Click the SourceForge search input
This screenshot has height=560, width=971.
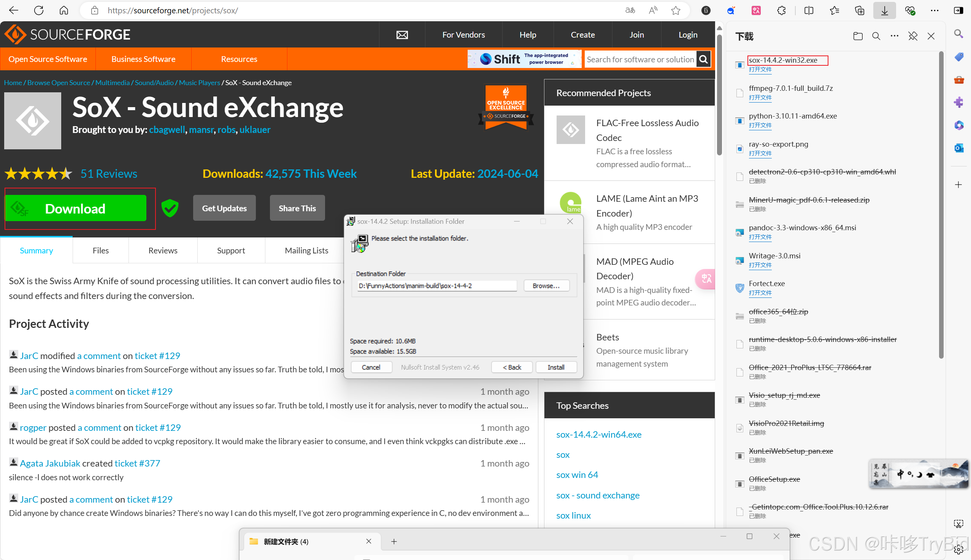click(x=640, y=59)
